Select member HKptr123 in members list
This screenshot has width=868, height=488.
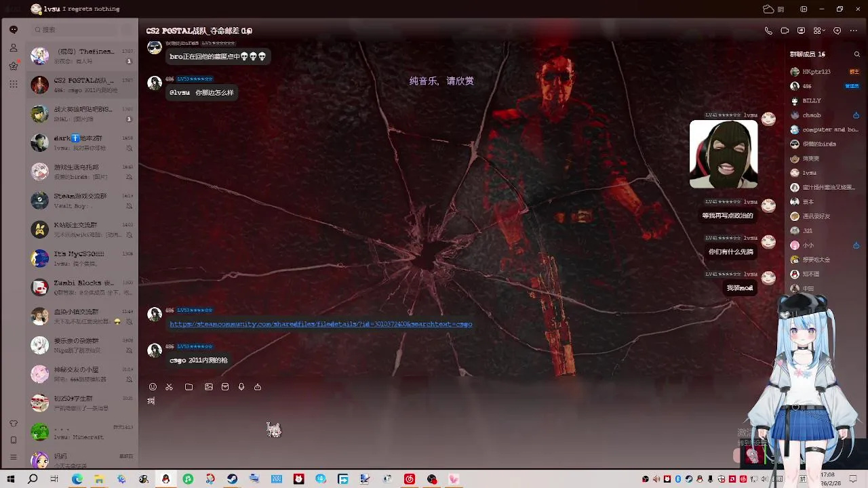825,72
